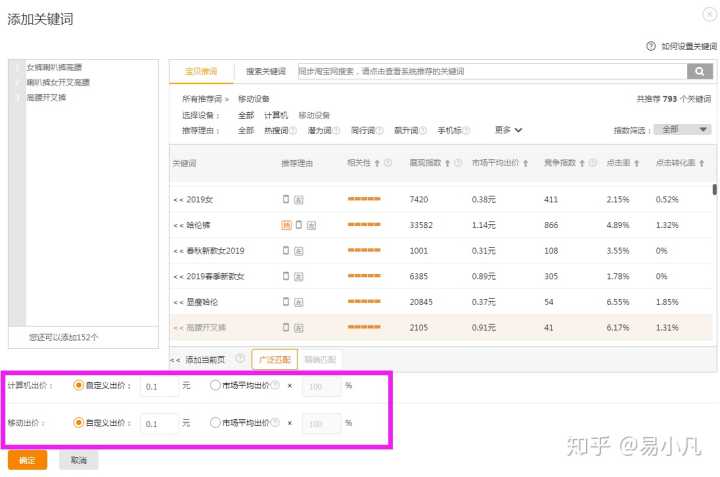The width and height of the screenshot is (720, 477).
Task: Select 自定义出价 radio for 计算机出价
Action: pyautogui.click(x=79, y=385)
